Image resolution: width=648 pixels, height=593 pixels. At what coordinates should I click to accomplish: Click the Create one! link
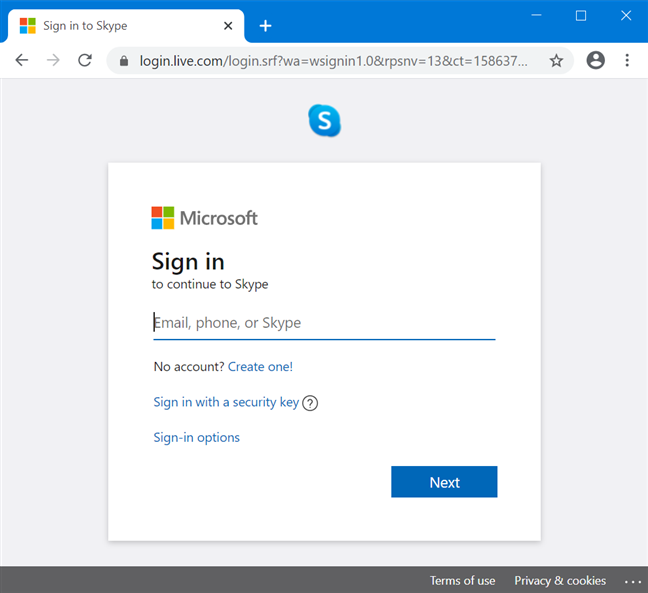(x=260, y=367)
